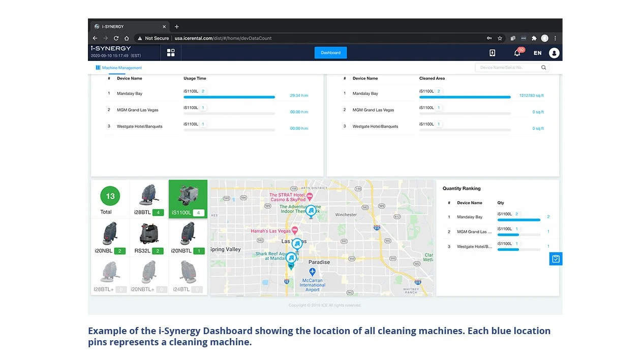Click the search magnifier icon
The image size is (644, 361).
[543, 68]
